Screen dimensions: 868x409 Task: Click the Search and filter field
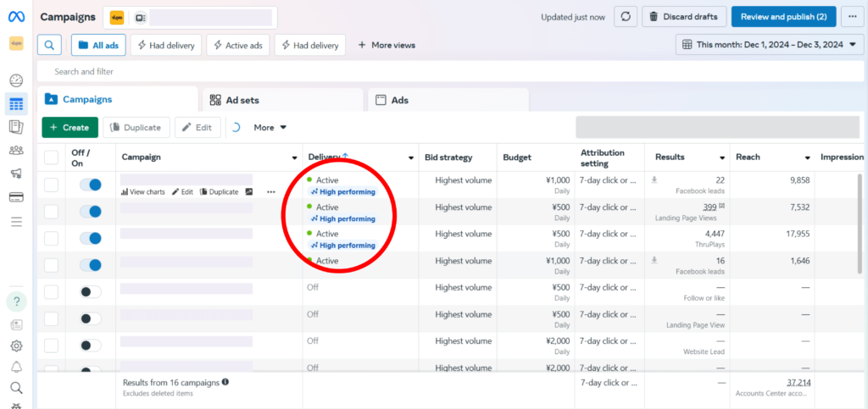[x=339, y=72]
